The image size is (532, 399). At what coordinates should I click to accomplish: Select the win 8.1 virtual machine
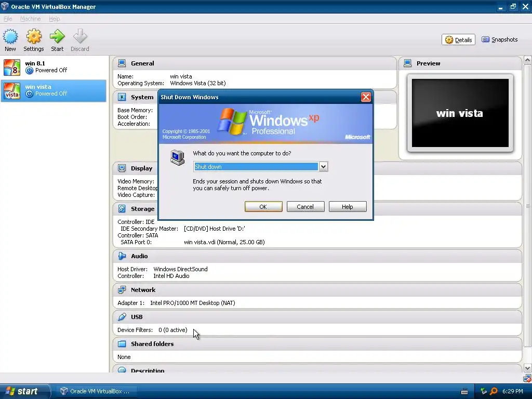54,67
